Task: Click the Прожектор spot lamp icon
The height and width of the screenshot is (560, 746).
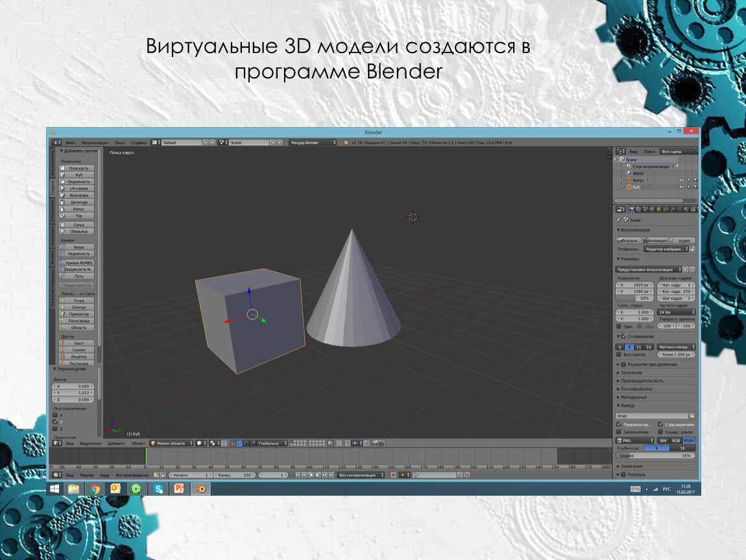Action: pyautogui.click(x=62, y=314)
